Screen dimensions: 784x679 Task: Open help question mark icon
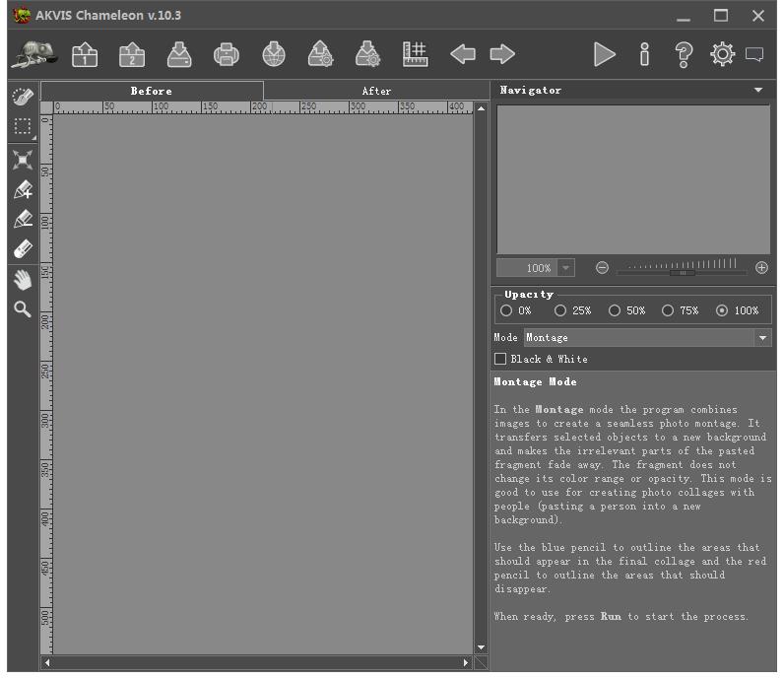[684, 54]
